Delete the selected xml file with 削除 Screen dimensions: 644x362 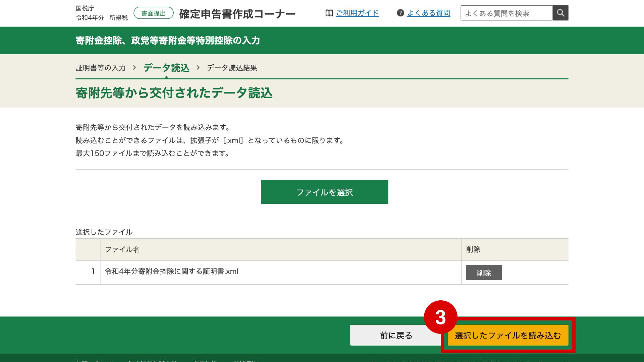pos(484,273)
